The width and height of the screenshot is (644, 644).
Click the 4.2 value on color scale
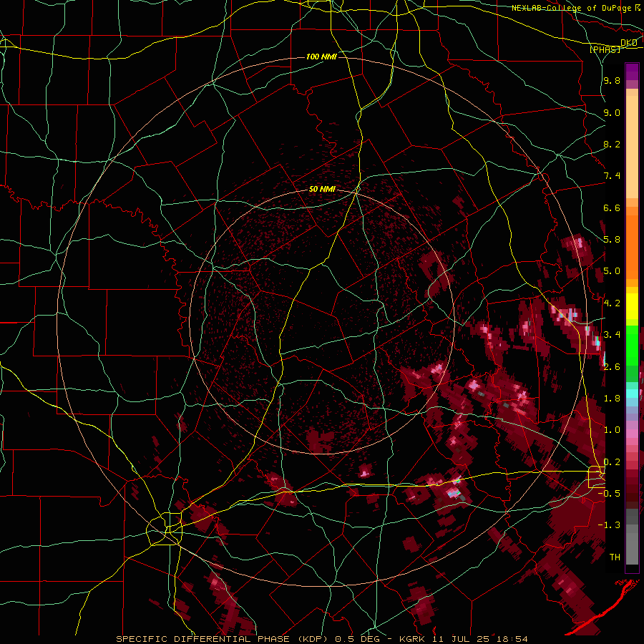point(612,303)
